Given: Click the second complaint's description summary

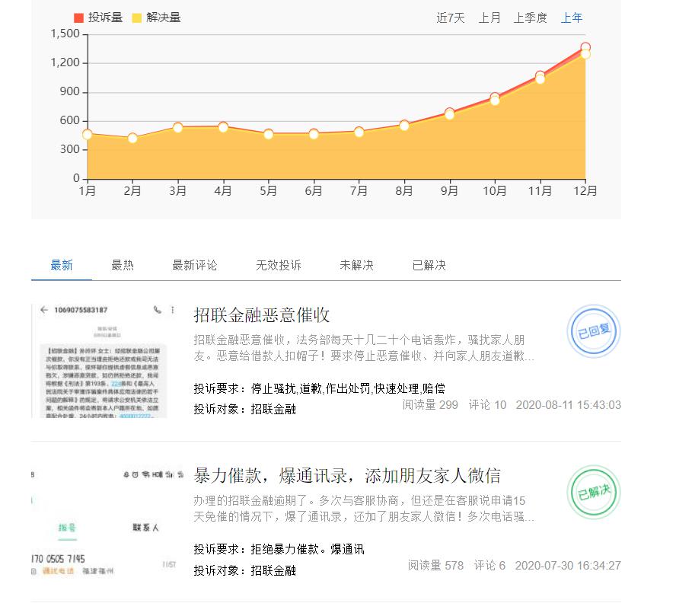Looking at the screenshot, I should tap(364, 508).
